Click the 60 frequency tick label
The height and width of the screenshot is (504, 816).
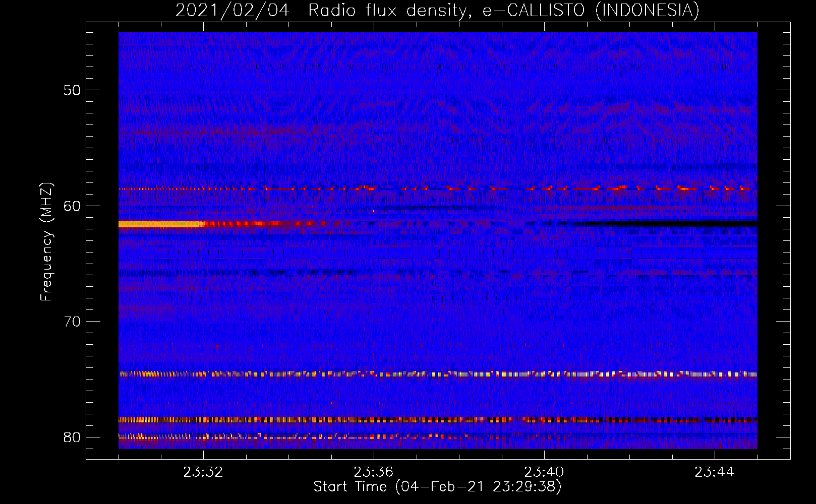[72, 206]
